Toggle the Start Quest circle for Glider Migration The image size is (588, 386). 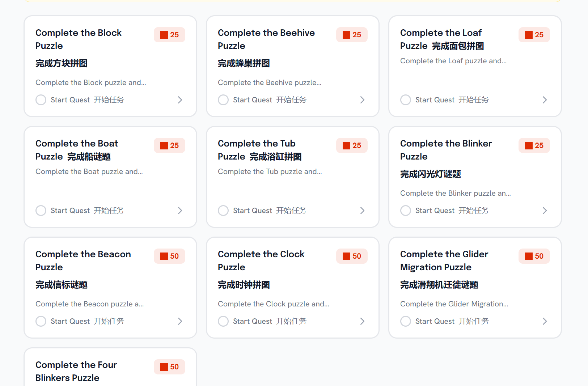(x=406, y=321)
